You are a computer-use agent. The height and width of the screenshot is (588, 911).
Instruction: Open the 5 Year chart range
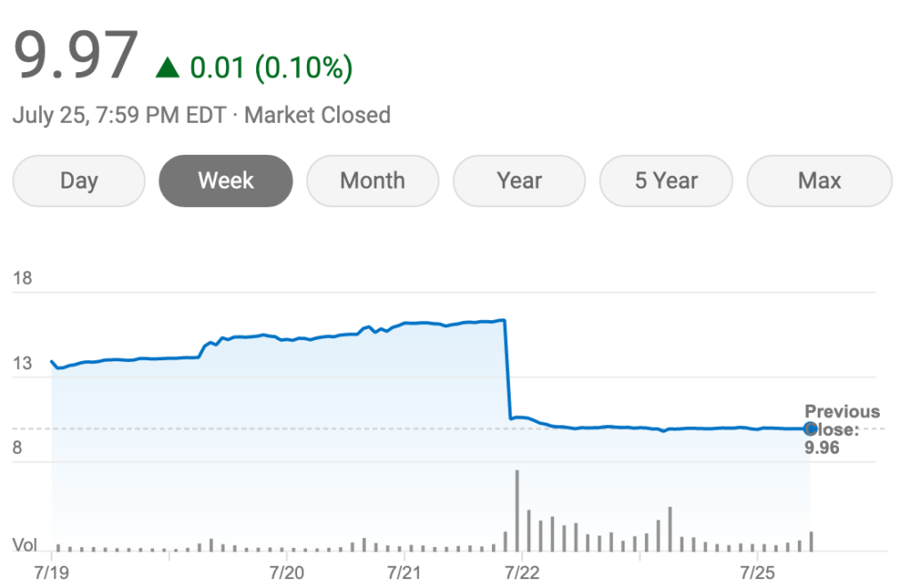665,181
